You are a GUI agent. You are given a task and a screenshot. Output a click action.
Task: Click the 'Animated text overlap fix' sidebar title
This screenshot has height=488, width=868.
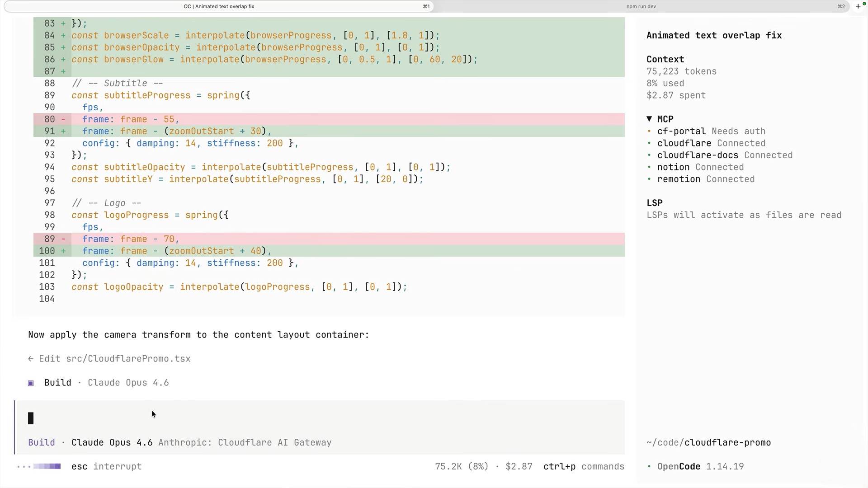pos(714,35)
